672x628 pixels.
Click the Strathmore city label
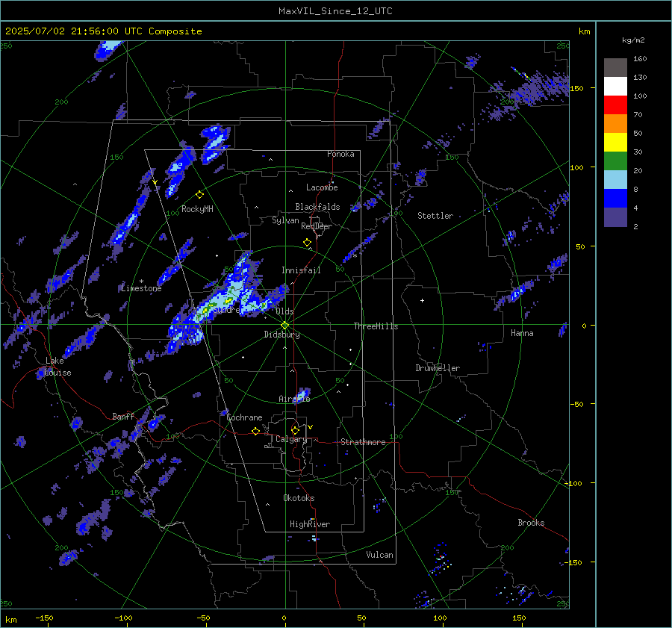(x=363, y=442)
